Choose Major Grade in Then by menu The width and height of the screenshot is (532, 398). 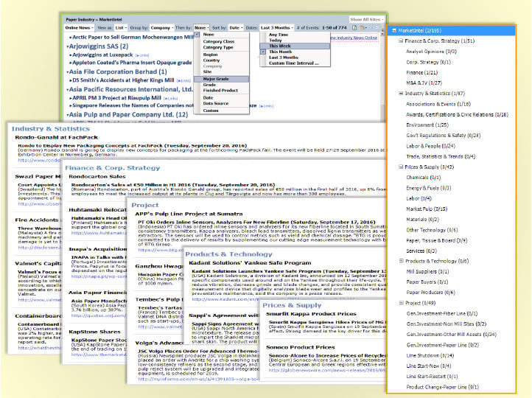coord(221,79)
